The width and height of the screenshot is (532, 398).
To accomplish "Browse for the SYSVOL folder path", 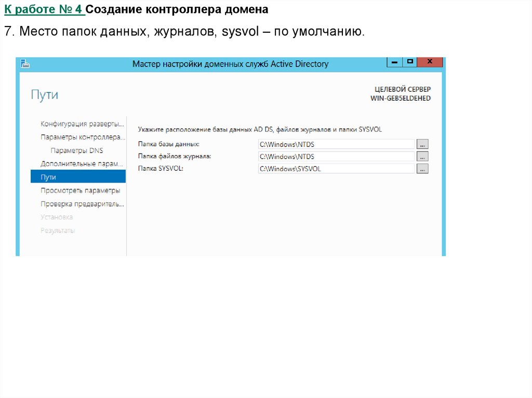I will [422, 169].
